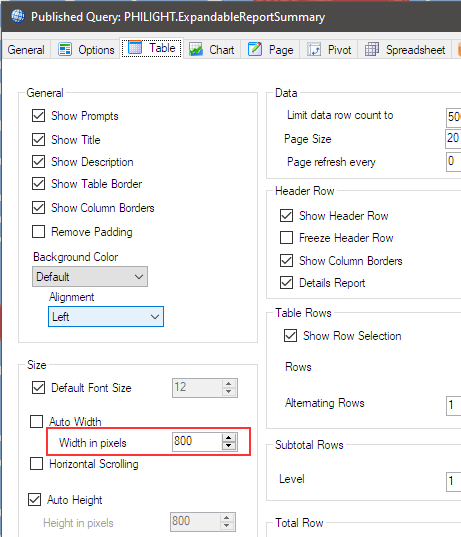The width and height of the screenshot is (461, 537).
Task: Uncheck Show Prompts checkbox
Action: point(38,116)
